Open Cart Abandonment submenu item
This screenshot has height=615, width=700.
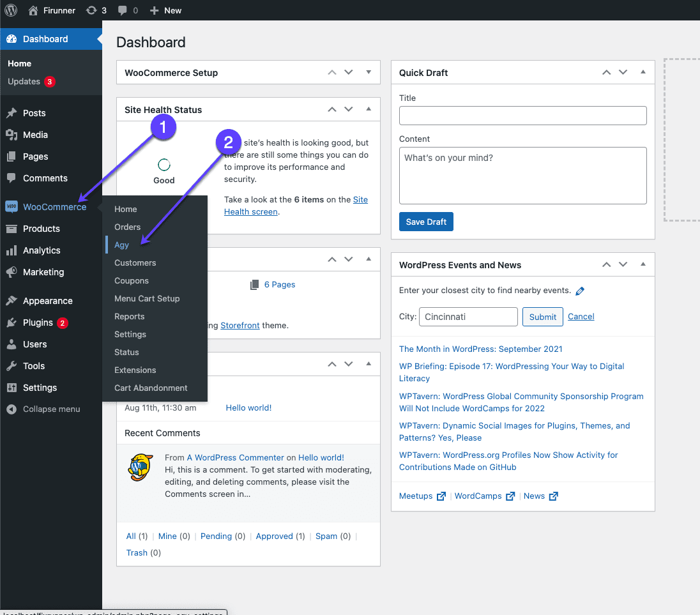151,388
